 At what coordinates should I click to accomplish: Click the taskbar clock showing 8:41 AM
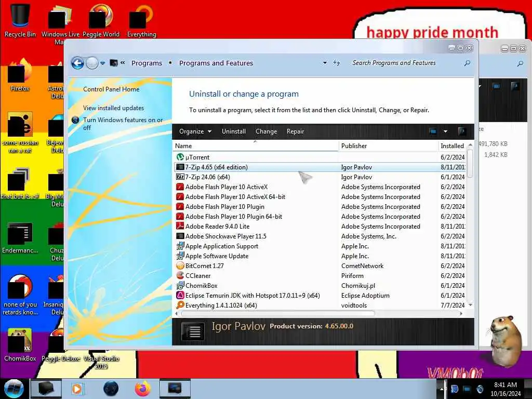(505, 389)
